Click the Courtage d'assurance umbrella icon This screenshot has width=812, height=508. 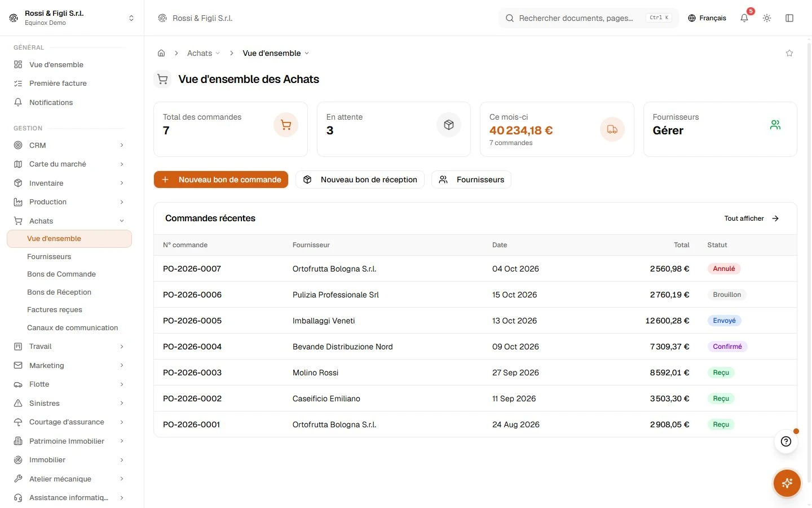click(18, 422)
